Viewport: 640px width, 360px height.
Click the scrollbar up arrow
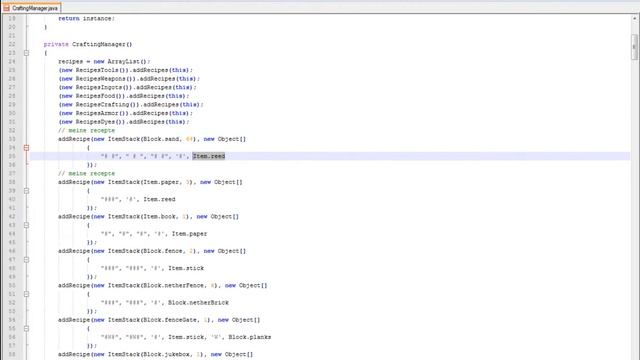634,18
